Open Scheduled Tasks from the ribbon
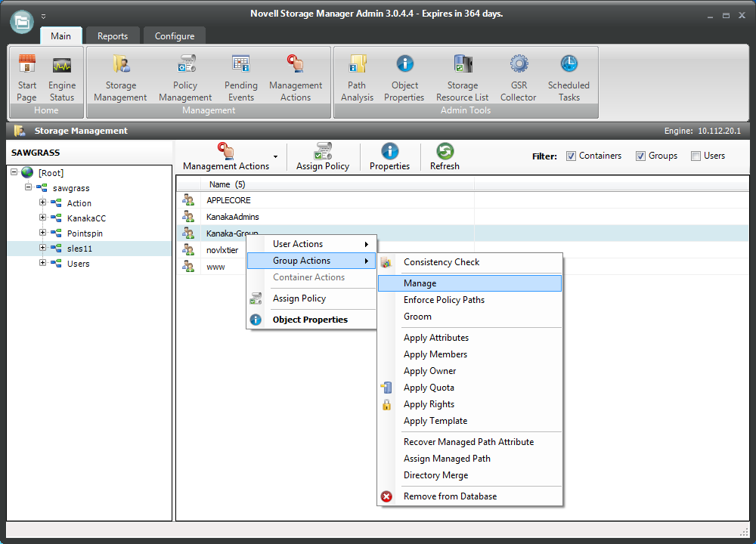 (569, 78)
